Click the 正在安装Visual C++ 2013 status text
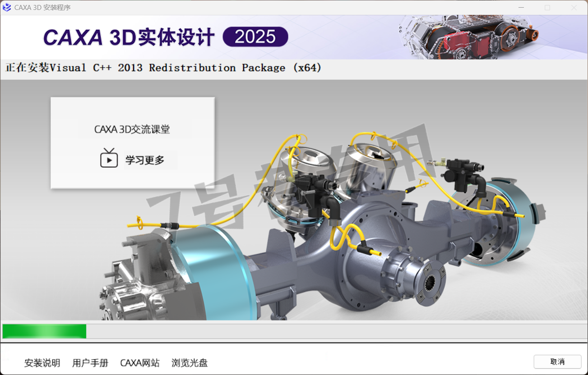This screenshot has width=588, height=375. (163, 68)
